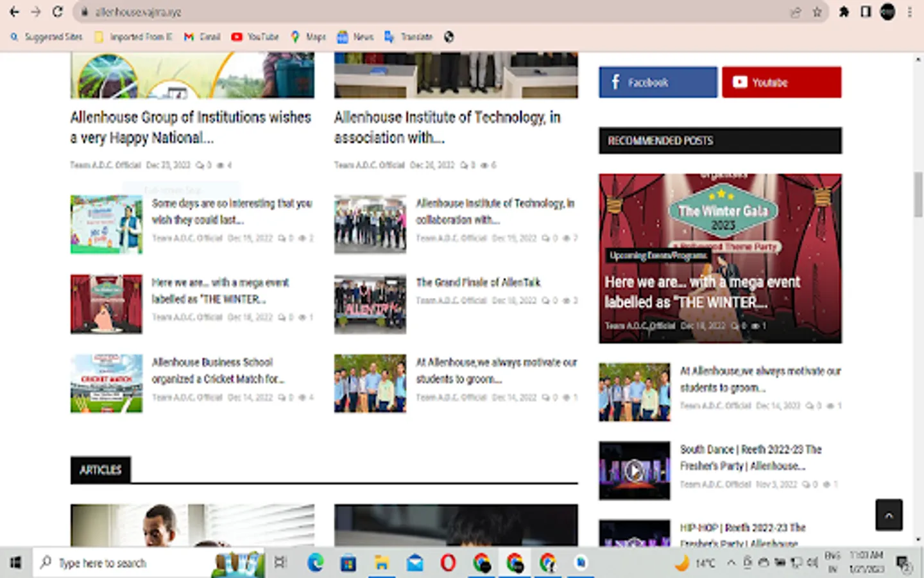Click the globe bookmark icon
Viewport: 924px width, 578px height.
click(x=449, y=37)
